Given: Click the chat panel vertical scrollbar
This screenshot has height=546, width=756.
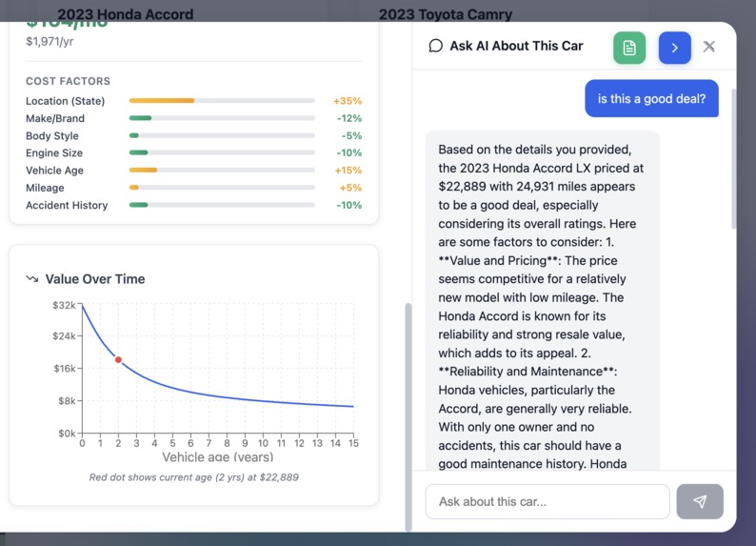Looking at the screenshot, I should click(734, 159).
